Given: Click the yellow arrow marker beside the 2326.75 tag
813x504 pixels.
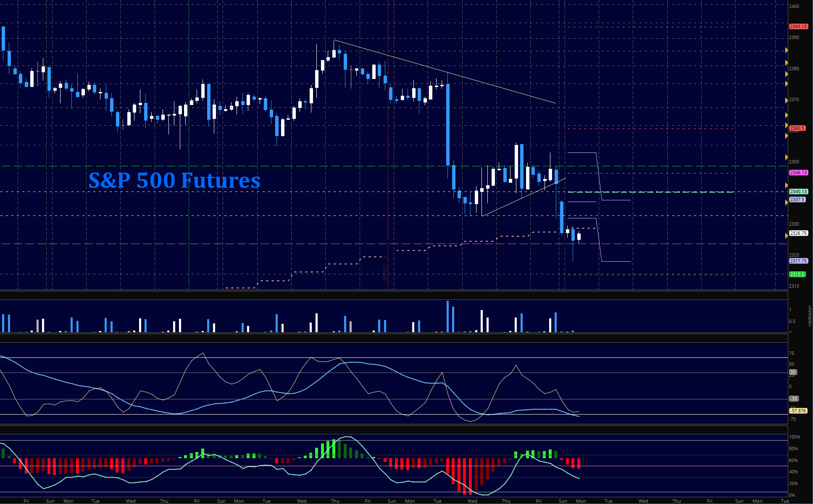Looking at the screenshot, I should pos(787,236).
